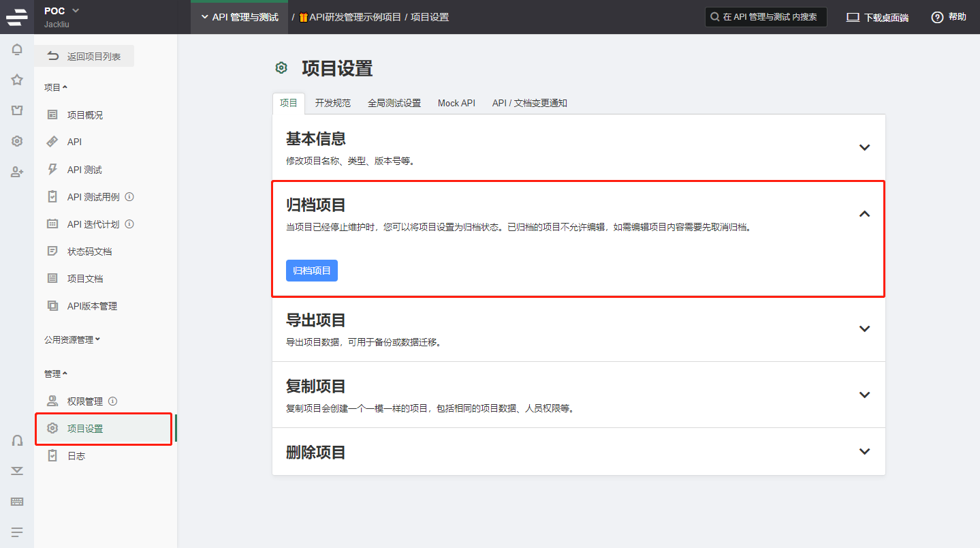980x548 pixels.
Task: Click the list menu icon at rail bottom
Action: click(17, 532)
